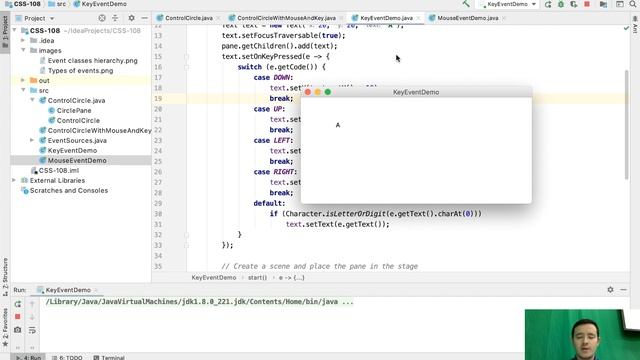The height and width of the screenshot is (360, 640).
Task: Open Run panel settings gear
Action: pyautogui.click(x=610, y=289)
